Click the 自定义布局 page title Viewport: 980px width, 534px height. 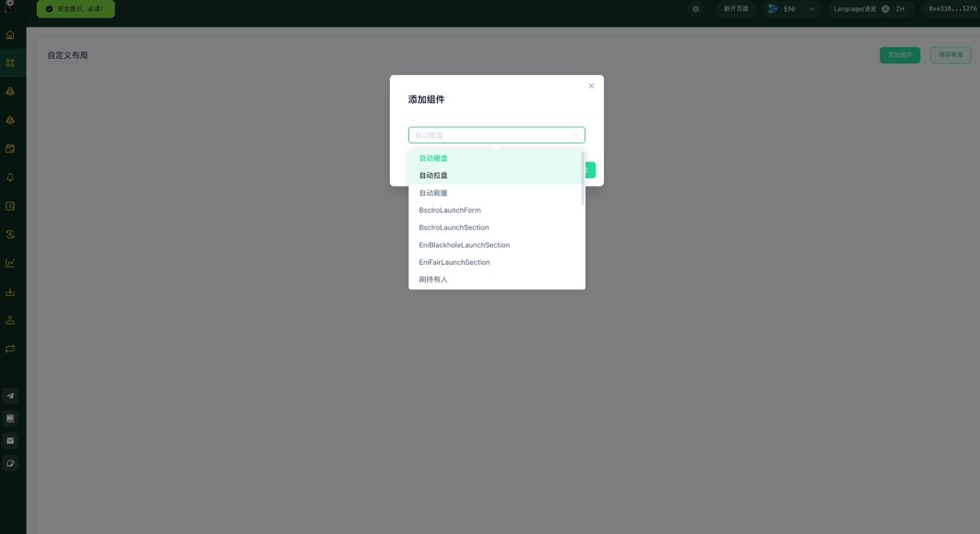pos(68,55)
